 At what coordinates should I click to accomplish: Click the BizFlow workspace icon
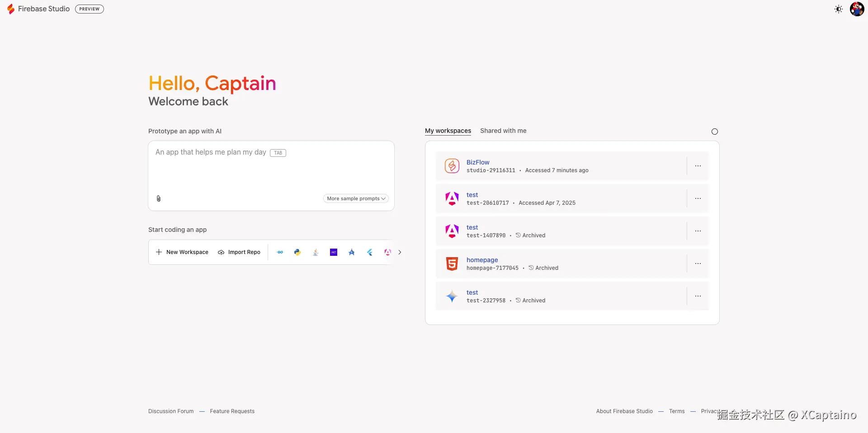click(x=452, y=166)
